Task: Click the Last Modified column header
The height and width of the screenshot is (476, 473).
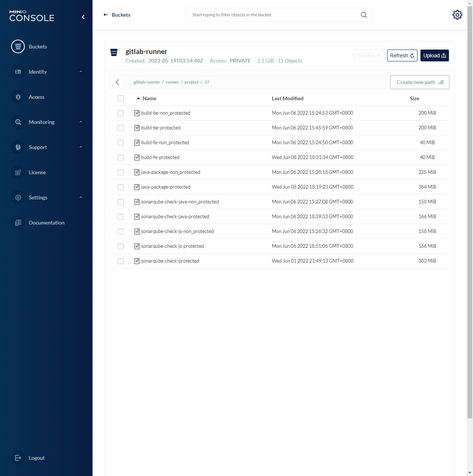Action: (288, 98)
